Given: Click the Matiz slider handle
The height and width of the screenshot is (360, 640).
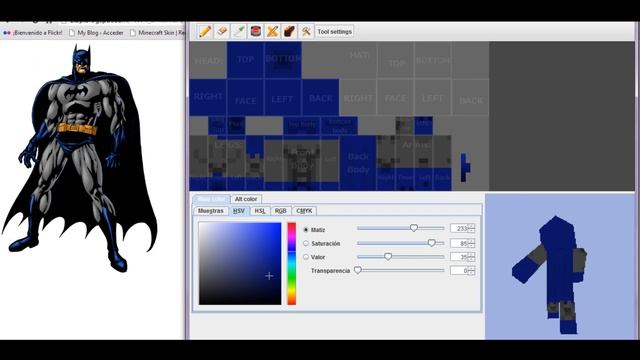Looking at the screenshot, I should [414, 228].
